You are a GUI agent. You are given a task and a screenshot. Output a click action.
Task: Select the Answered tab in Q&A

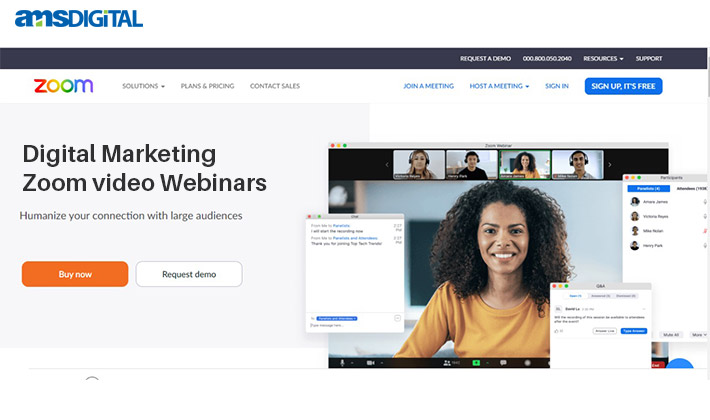tap(600, 296)
